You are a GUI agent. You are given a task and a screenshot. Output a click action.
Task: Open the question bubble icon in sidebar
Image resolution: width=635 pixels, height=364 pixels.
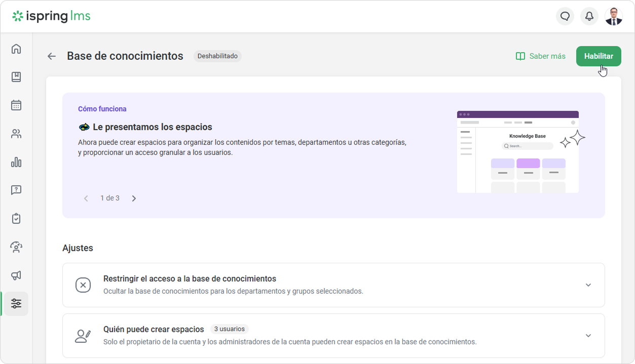click(x=16, y=190)
